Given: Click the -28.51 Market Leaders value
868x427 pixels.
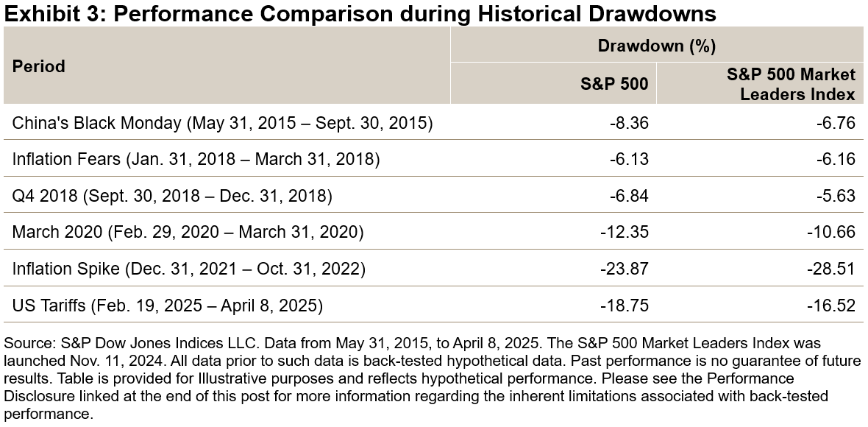Looking at the screenshot, I should [832, 269].
